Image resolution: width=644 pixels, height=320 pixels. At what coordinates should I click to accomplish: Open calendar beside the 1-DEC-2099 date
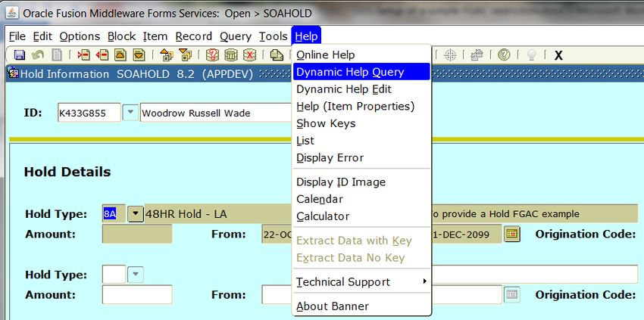511,235
